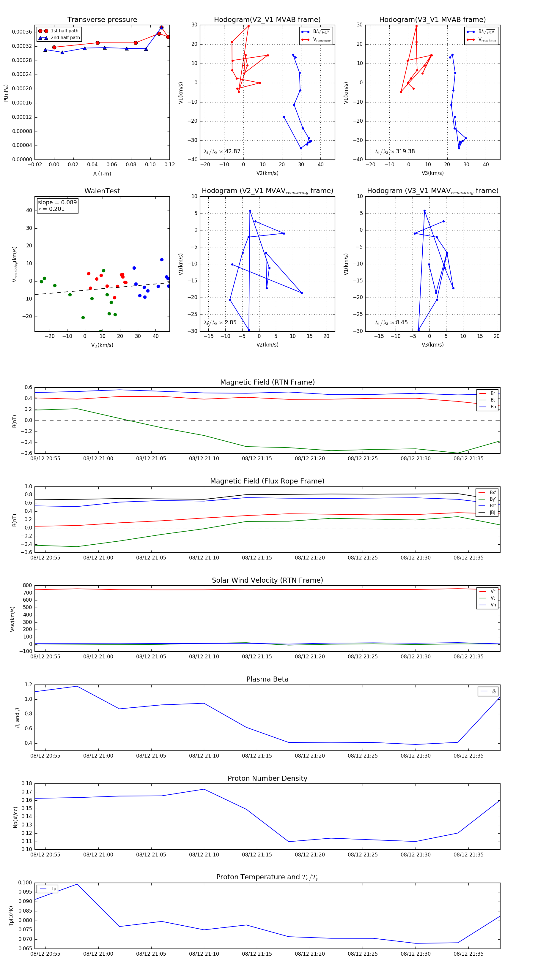Click the 'r = 0.201' annotation
Viewport: 535px width, 980px height.
coord(51,209)
